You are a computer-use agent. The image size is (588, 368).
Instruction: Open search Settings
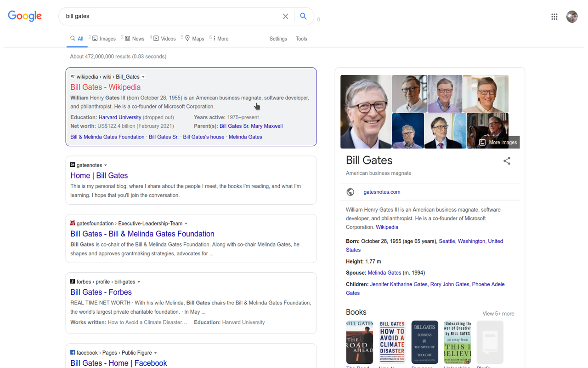[278, 39]
